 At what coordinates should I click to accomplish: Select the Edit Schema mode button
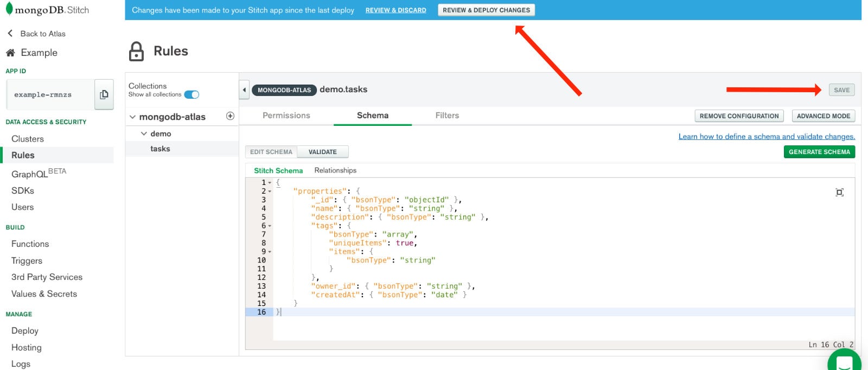(x=271, y=152)
